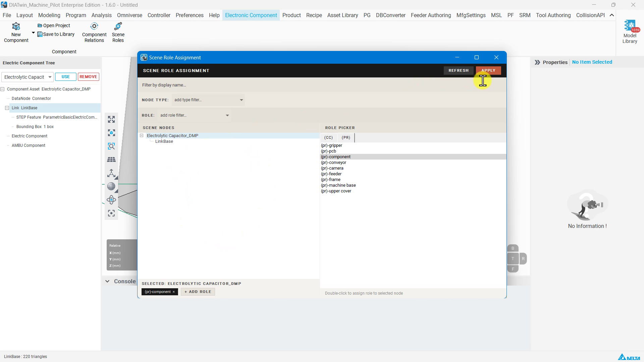Viewport: 644px width, 362px height.
Task: Switch to the (PR) role picker tab
Action: (x=346, y=137)
